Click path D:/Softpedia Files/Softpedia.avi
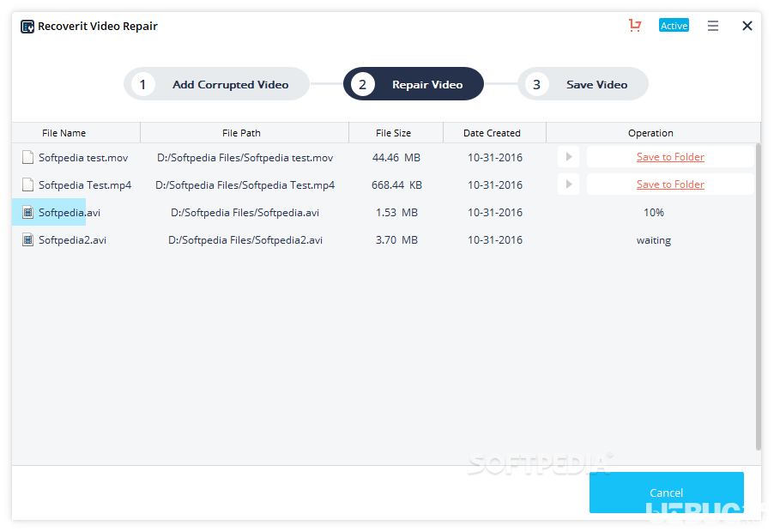The height and width of the screenshot is (532, 774). [245, 213]
